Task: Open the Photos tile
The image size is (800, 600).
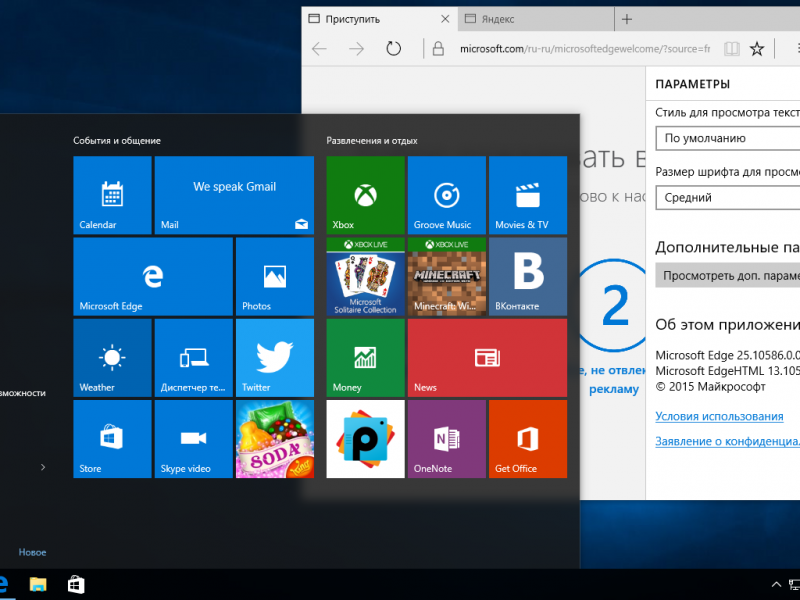Action: 275,277
